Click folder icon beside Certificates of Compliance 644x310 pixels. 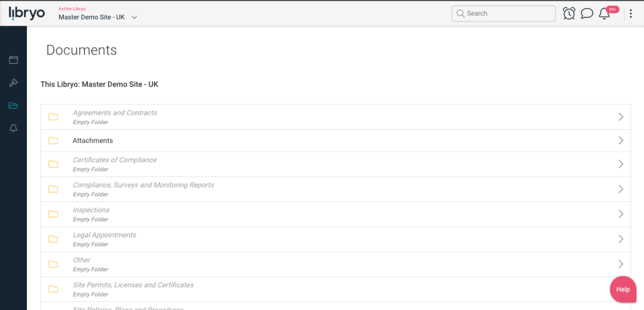(53, 164)
